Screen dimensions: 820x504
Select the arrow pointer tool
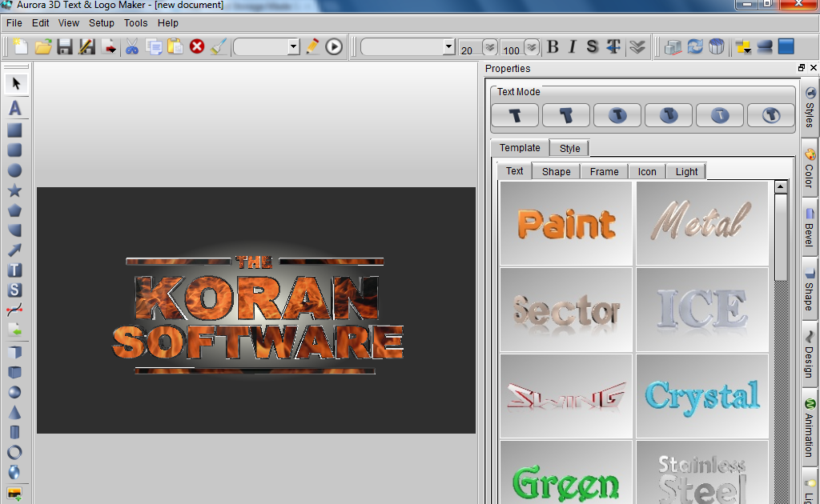coord(16,83)
